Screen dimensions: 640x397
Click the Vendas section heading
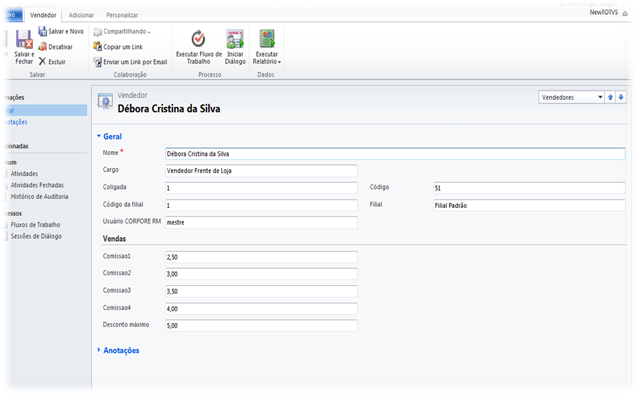pos(114,239)
